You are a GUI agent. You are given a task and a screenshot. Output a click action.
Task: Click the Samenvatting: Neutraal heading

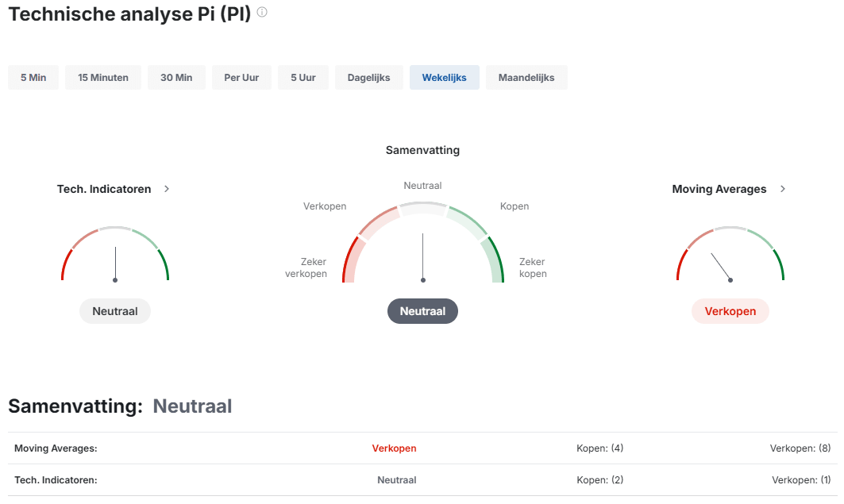120,406
